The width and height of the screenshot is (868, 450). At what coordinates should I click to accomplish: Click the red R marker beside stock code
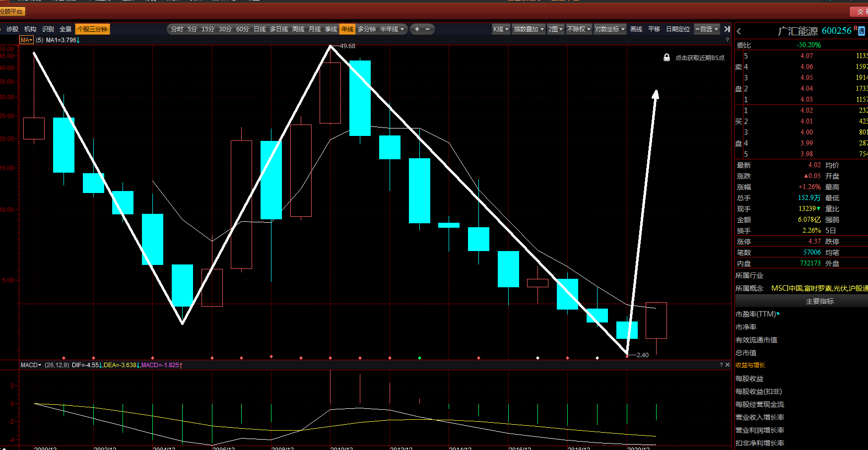[x=855, y=28]
